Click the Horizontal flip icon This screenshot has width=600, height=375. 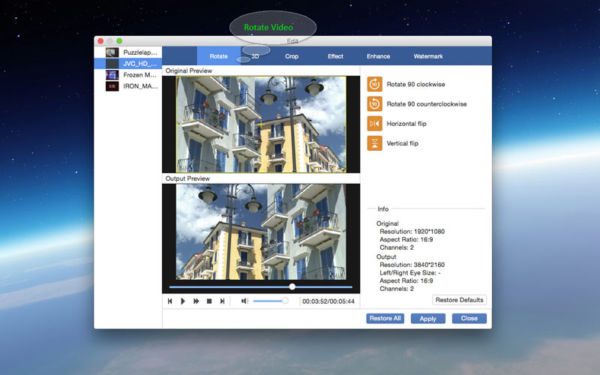pyautogui.click(x=375, y=124)
